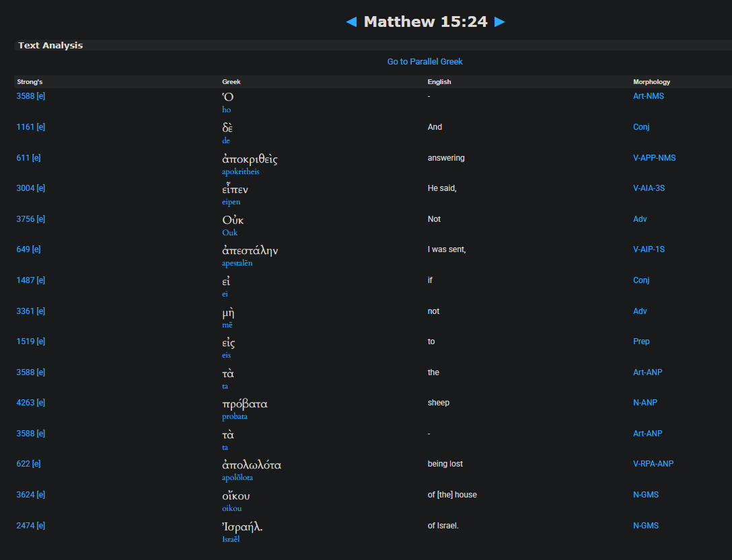Select the English gloss 'He said,'
The image size is (732, 560).
(442, 188)
